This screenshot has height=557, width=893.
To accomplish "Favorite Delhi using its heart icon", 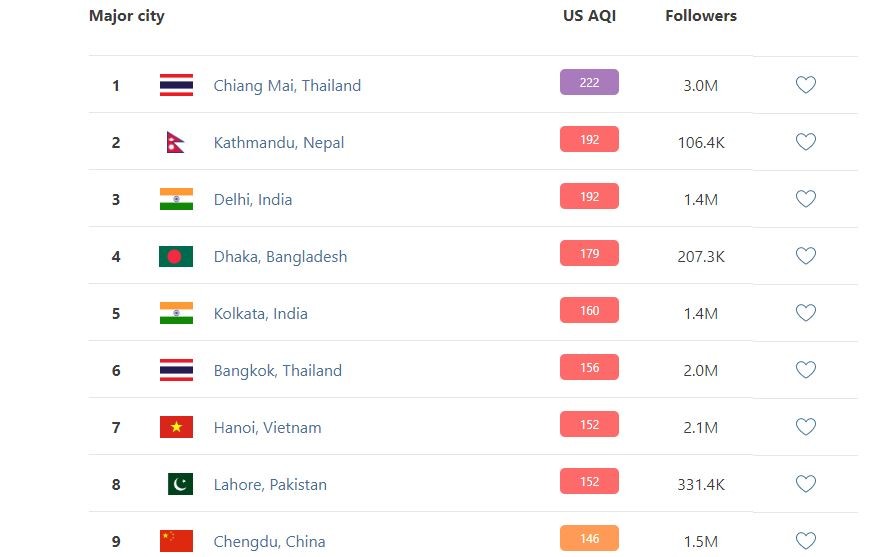I will coord(805,199).
